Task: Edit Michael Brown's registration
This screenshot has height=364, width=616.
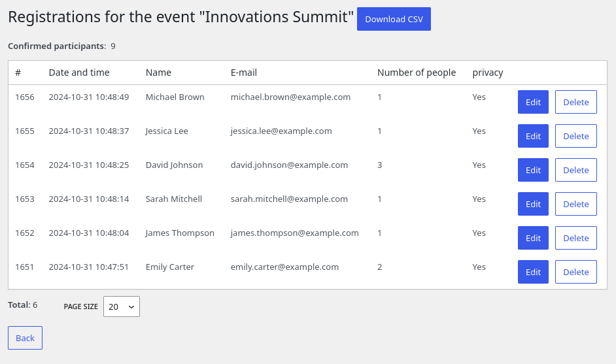Action: (x=533, y=102)
